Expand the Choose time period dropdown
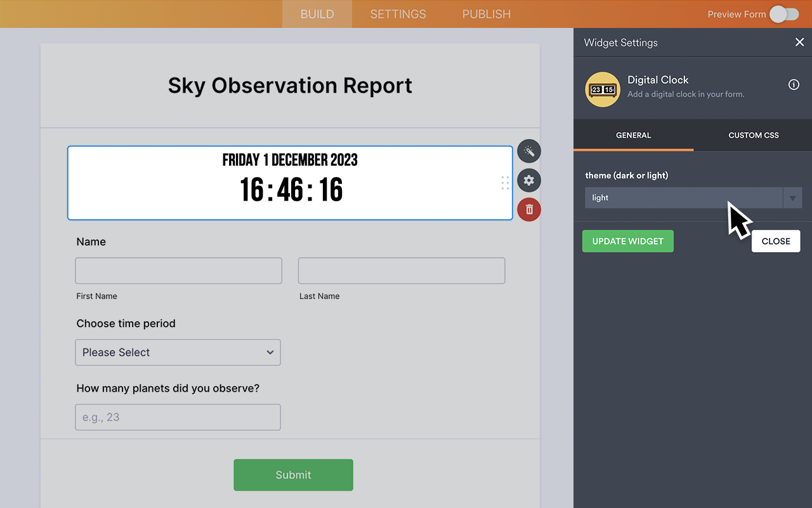 178,352
